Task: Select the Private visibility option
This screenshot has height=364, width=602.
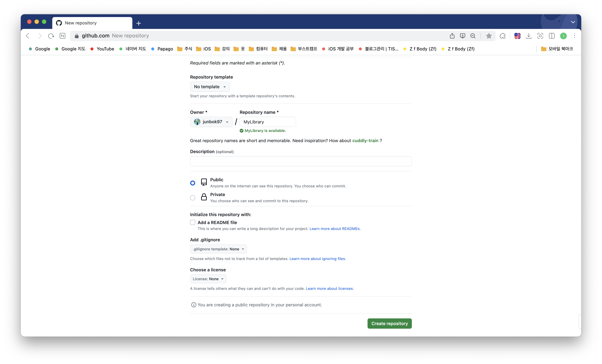Action: tap(193, 198)
